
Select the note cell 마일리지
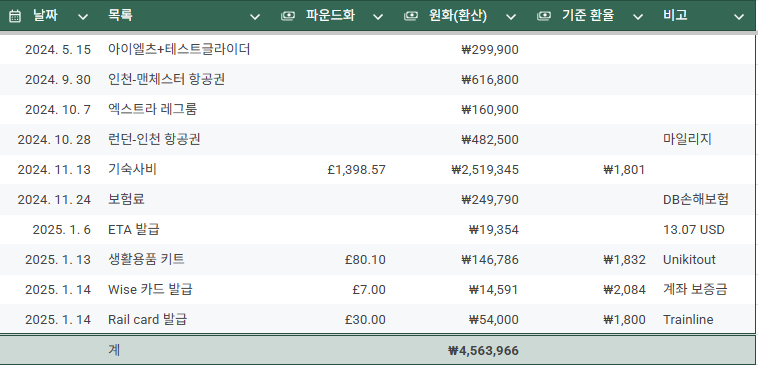pos(687,139)
